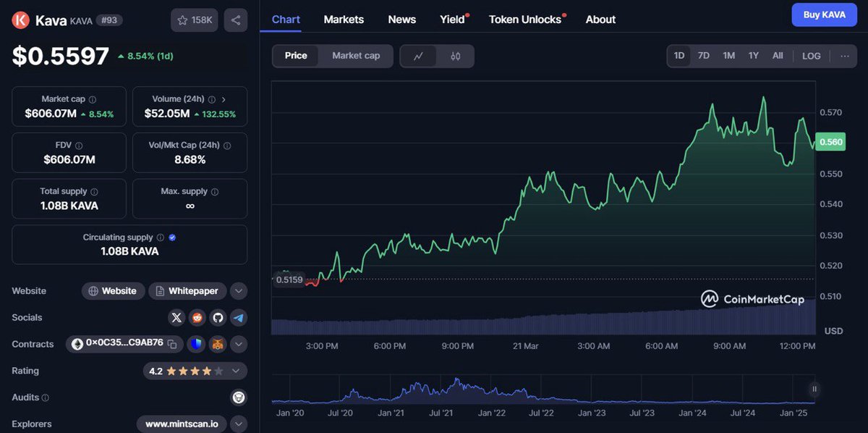Switch to the Markets tab
868x433 pixels.
point(344,20)
